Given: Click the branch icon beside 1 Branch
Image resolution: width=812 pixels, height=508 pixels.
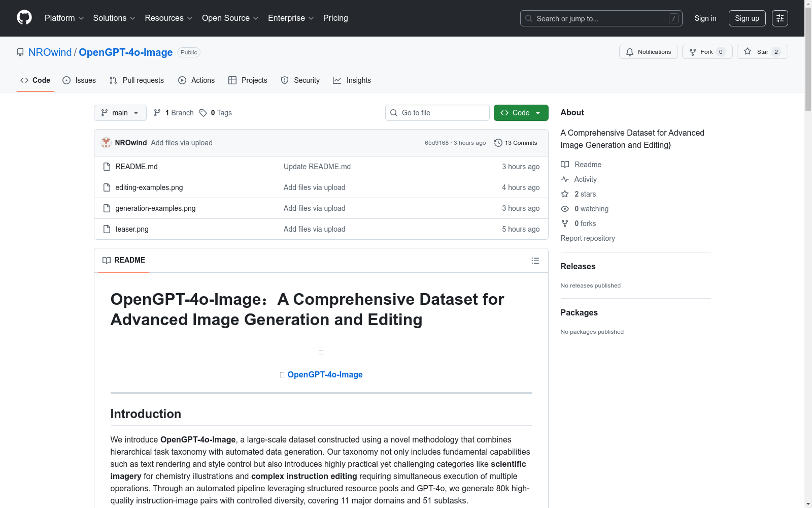Looking at the screenshot, I should [x=157, y=113].
